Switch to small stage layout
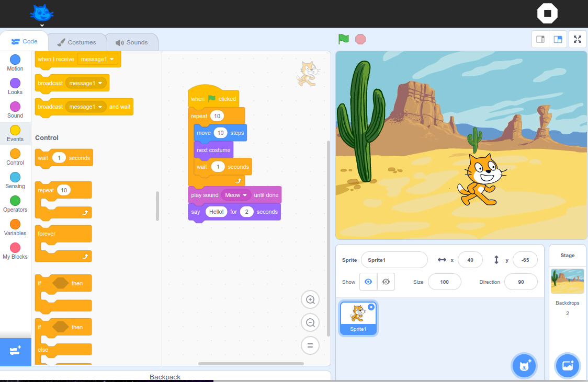Screen dimensions: 588x382 click(540, 39)
